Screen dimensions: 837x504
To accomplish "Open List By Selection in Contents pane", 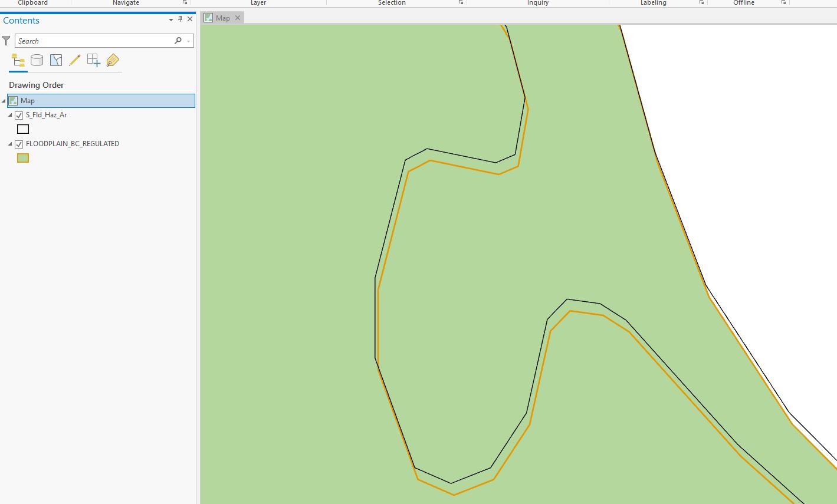I will [x=55, y=60].
